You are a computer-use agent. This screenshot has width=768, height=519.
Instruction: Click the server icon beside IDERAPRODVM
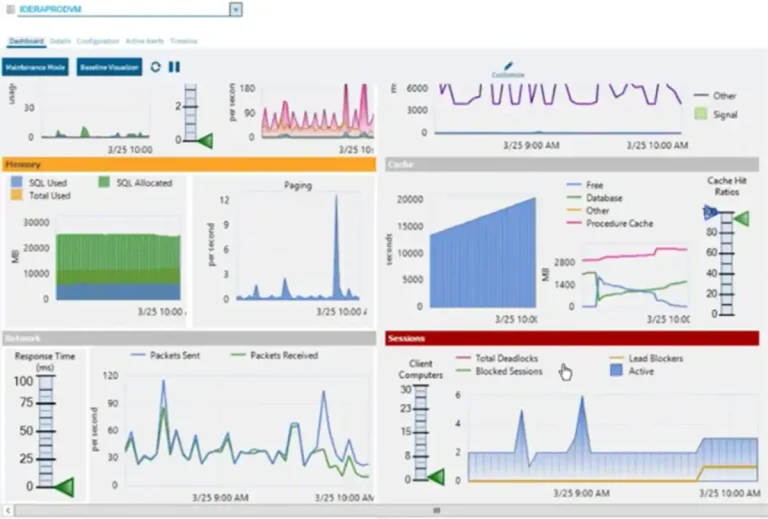click(x=10, y=9)
